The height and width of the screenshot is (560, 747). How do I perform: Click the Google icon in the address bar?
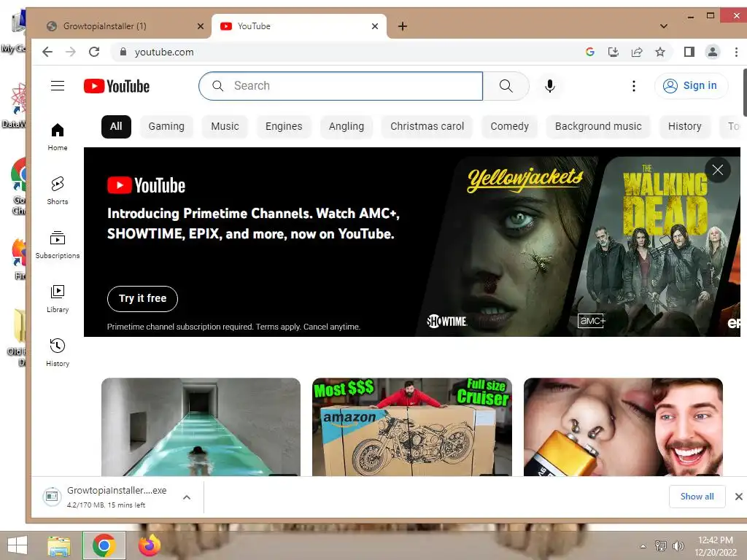(589, 52)
